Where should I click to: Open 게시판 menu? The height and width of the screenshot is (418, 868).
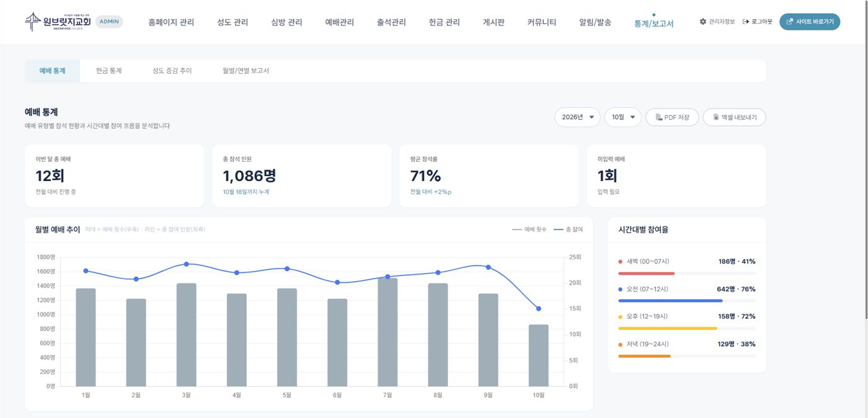494,22
